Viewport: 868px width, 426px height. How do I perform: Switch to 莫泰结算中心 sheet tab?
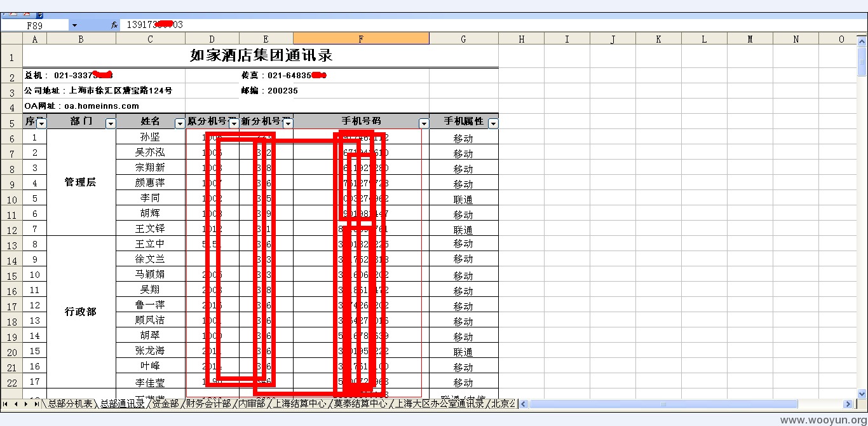click(360, 404)
